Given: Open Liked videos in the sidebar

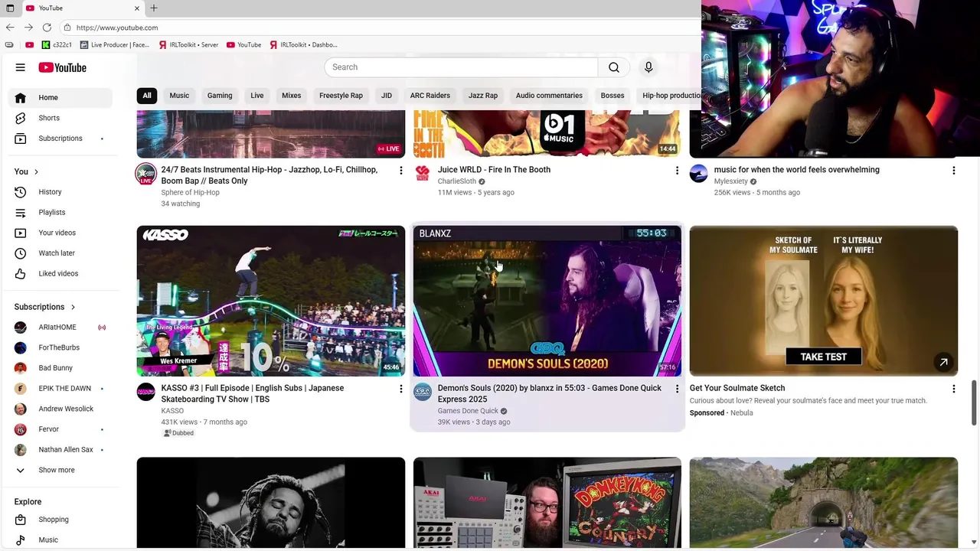Looking at the screenshot, I should [x=60, y=273].
